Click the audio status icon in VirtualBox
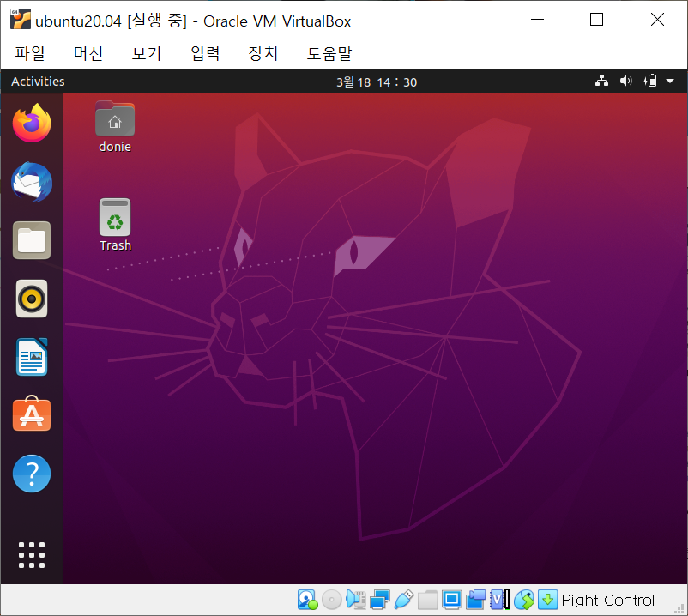Image resolution: width=688 pixels, height=616 pixels. [356, 600]
